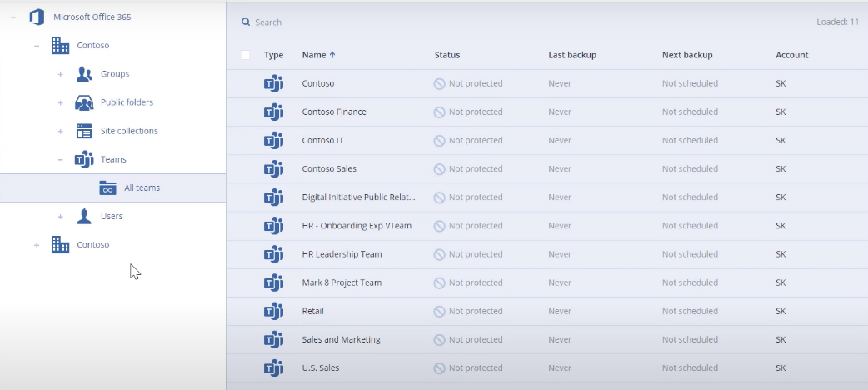This screenshot has width=868, height=390.
Task: Select the Contoso IT team name
Action: [322, 140]
